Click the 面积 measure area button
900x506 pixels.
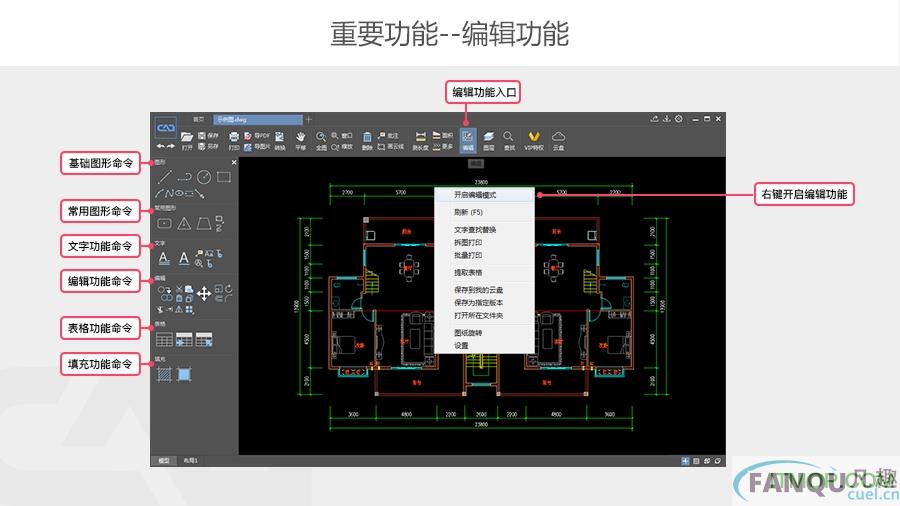click(443, 135)
